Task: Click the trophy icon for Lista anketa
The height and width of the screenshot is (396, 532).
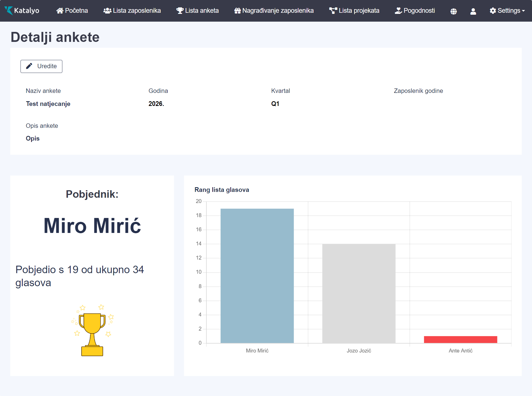Action: pyautogui.click(x=180, y=11)
